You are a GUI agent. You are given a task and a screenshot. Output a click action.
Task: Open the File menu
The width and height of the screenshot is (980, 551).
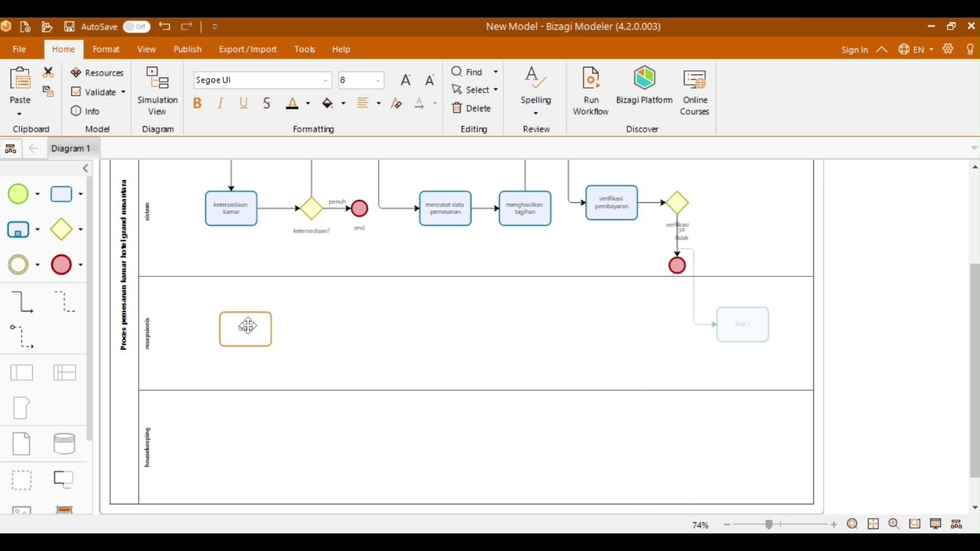pyautogui.click(x=19, y=49)
